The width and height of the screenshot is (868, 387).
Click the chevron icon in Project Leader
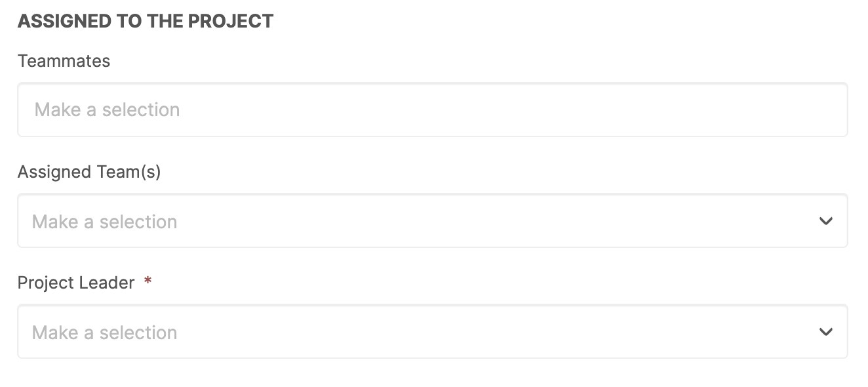tap(825, 332)
